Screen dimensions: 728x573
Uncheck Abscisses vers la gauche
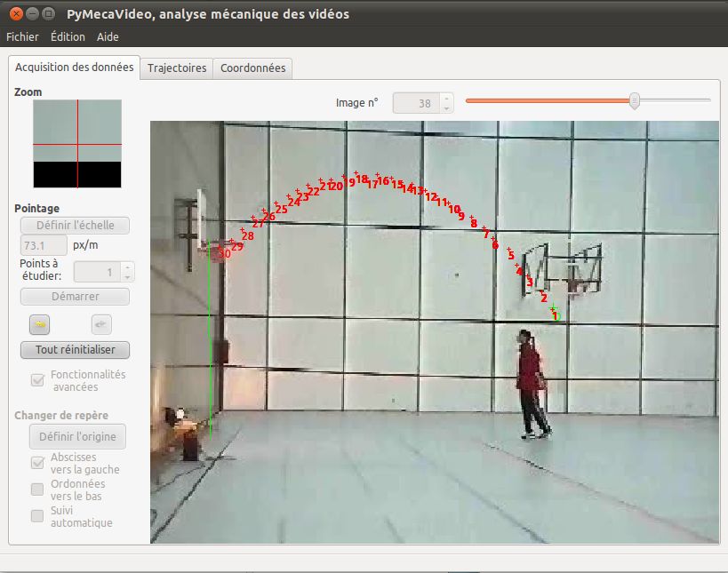(x=38, y=463)
